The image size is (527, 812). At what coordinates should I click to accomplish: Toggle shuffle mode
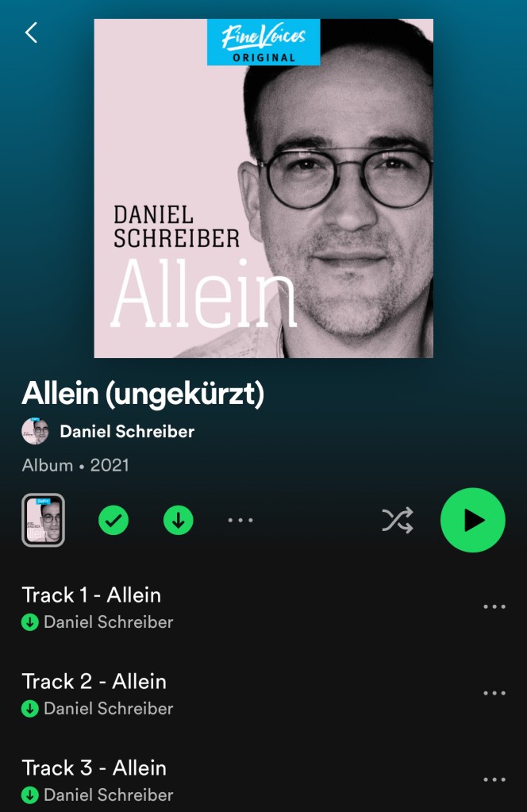(398, 520)
